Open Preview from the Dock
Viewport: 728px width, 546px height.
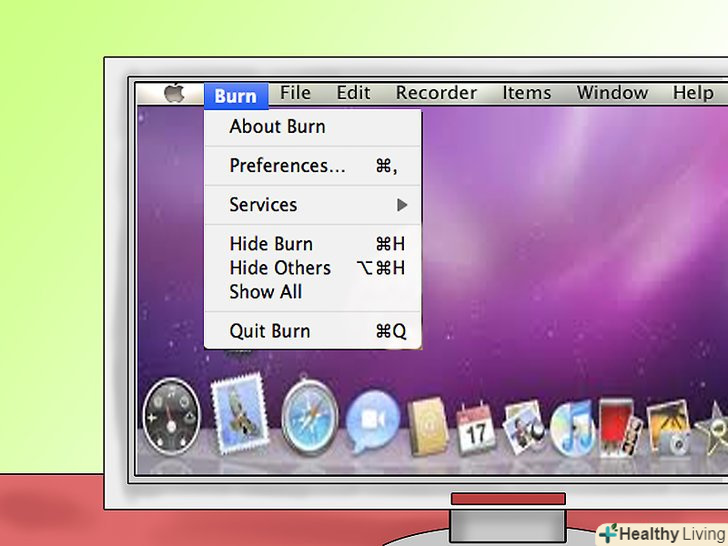point(524,426)
